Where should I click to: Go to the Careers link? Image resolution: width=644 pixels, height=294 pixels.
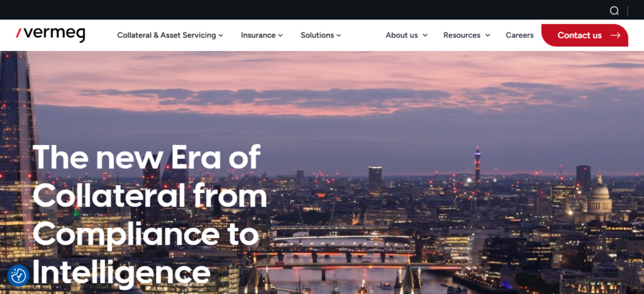point(519,35)
